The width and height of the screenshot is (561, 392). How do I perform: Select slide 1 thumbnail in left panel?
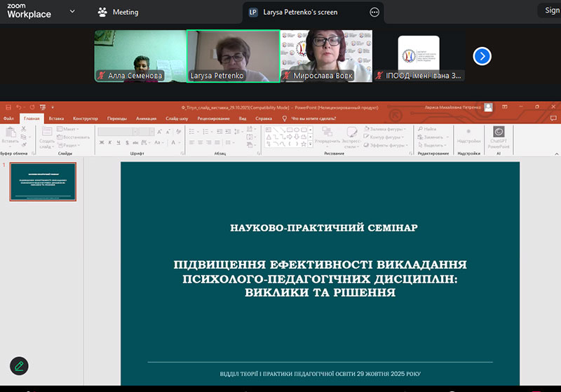(x=43, y=182)
